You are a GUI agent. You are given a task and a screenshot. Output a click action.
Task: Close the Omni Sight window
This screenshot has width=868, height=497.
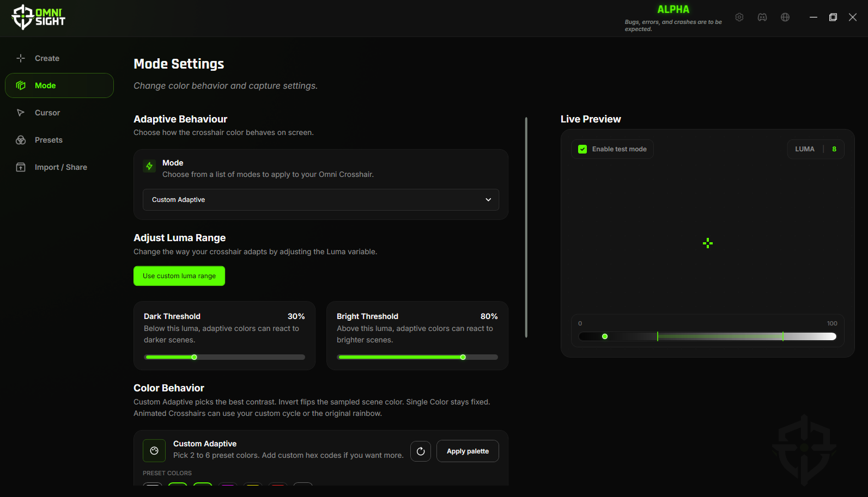853,17
